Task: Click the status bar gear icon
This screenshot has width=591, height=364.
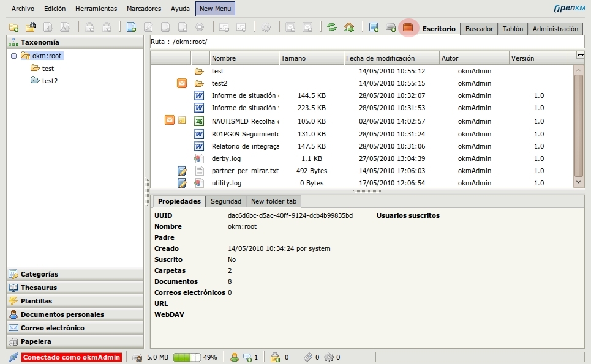Action: click(329, 357)
